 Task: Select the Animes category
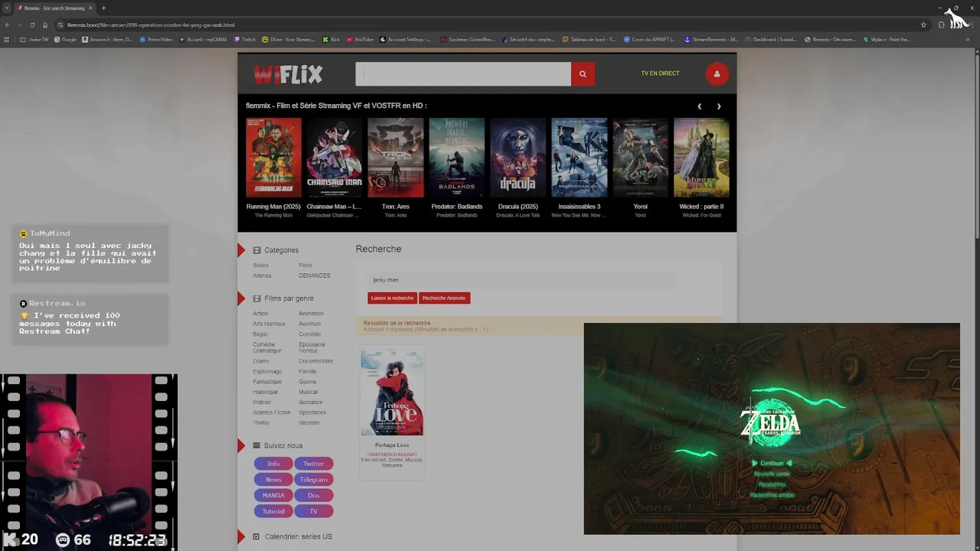(x=262, y=275)
